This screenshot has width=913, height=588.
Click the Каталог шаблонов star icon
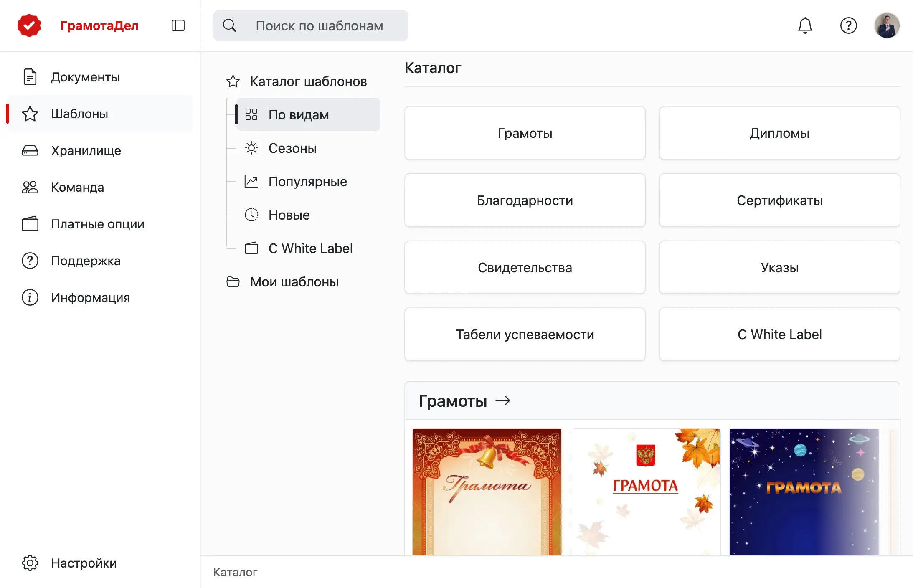[233, 81]
